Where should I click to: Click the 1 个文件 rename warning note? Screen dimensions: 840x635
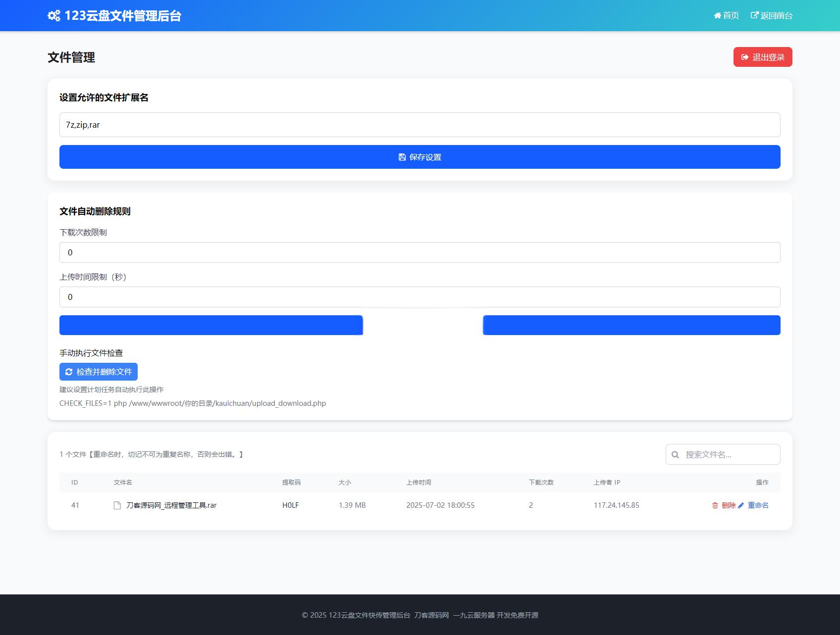click(152, 454)
